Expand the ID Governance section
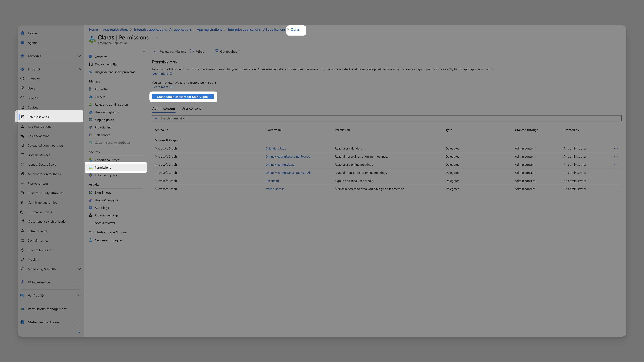The image size is (644, 362). [x=79, y=282]
